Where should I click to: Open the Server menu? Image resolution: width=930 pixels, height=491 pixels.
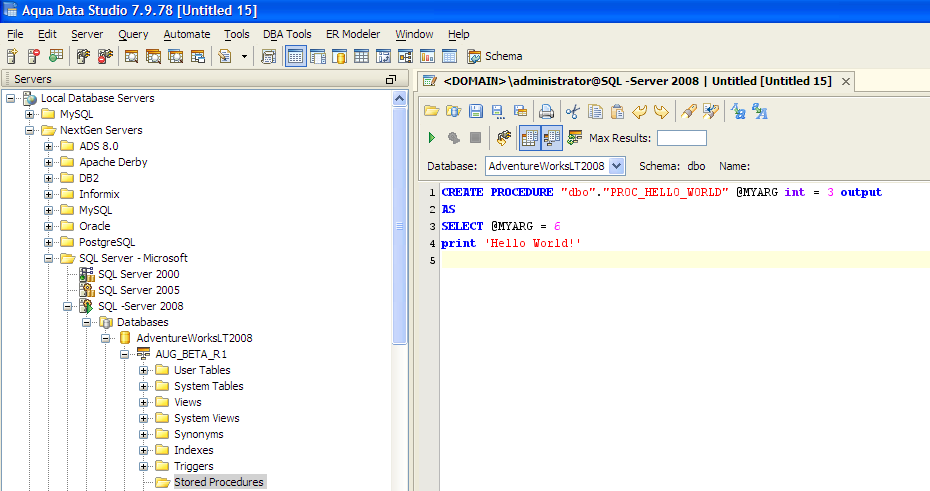pos(87,34)
